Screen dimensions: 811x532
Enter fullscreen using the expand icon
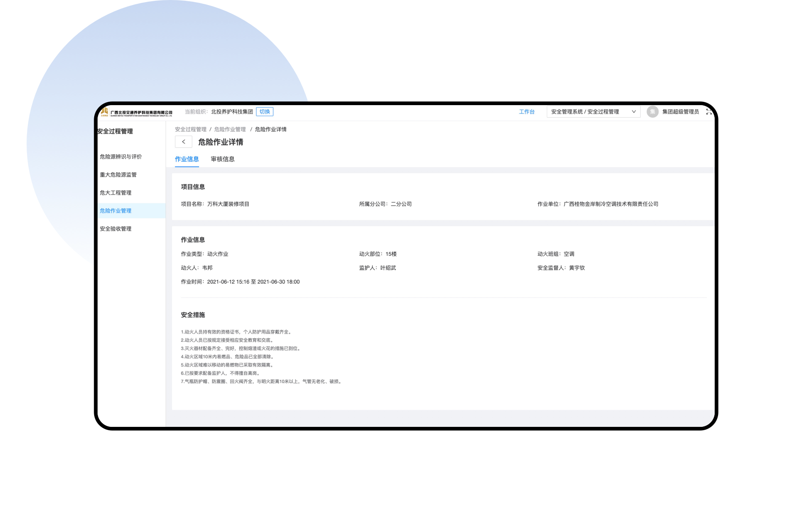709,112
